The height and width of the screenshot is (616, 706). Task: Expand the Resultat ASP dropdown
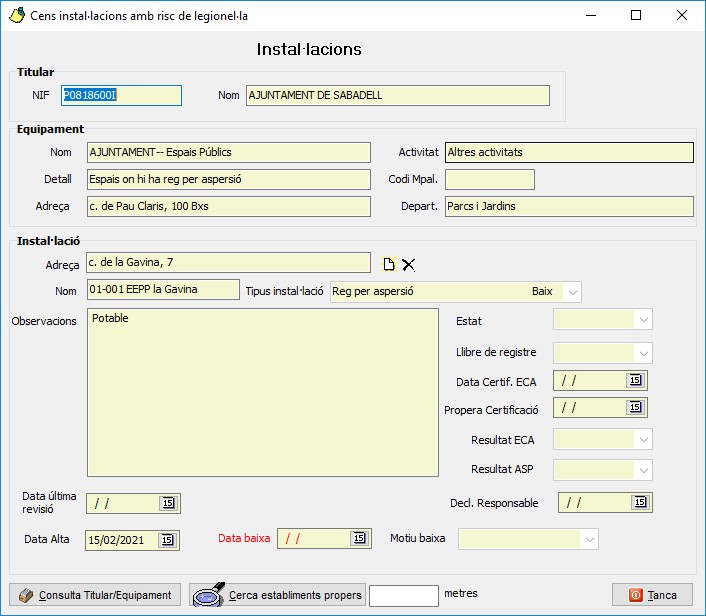pyautogui.click(x=643, y=470)
